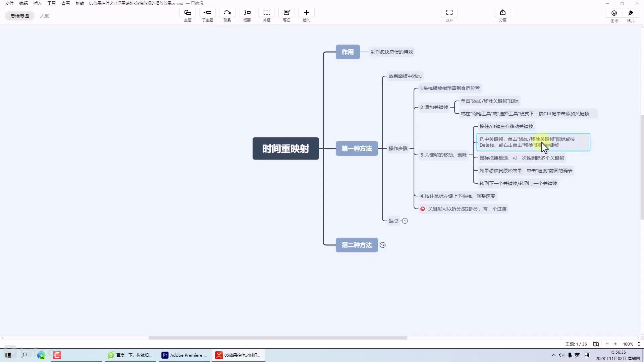Show hidden system tray icons
The image size is (644, 362).
tap(553, 355)
